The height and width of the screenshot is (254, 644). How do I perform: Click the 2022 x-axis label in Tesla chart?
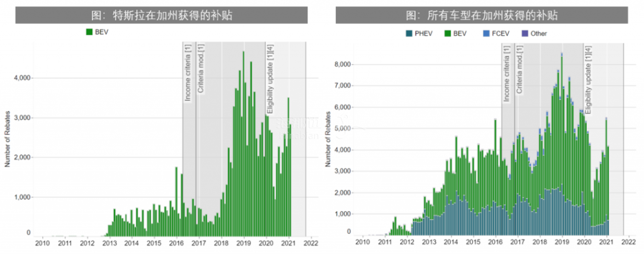pos(311,243)
